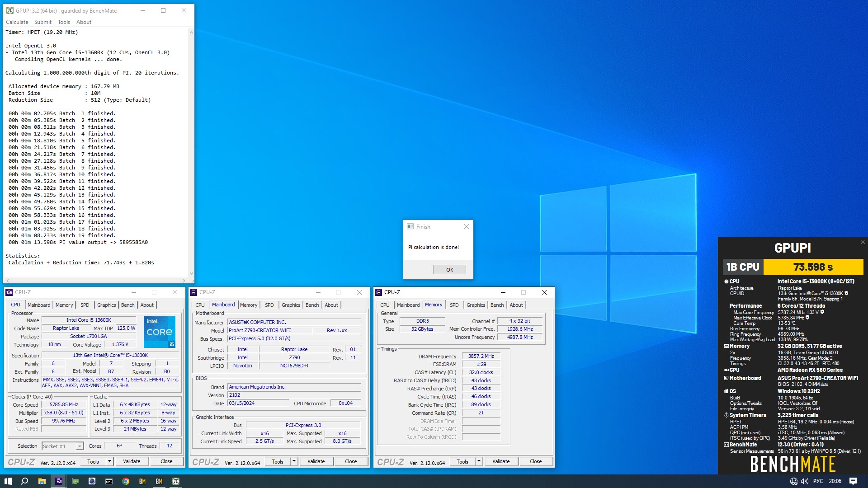Switch to GPUPI pi taskbar icon
Image resolution: width=868 pixels, height=488 pixels.
coord(176,481)
